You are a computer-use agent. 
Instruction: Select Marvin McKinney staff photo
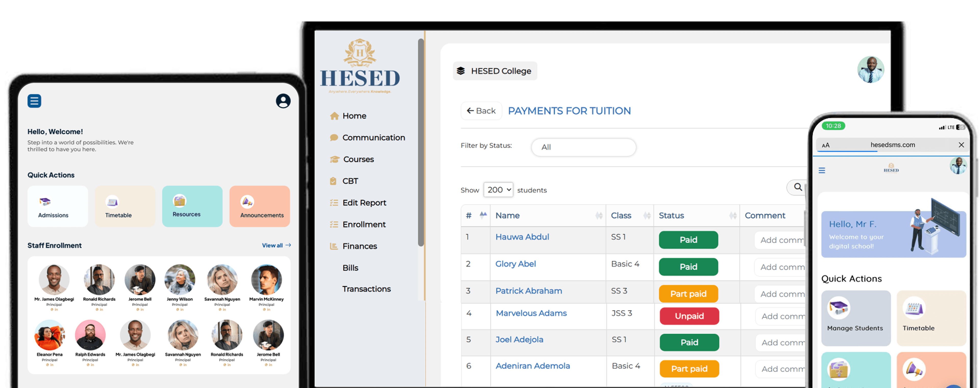[266, 279]
